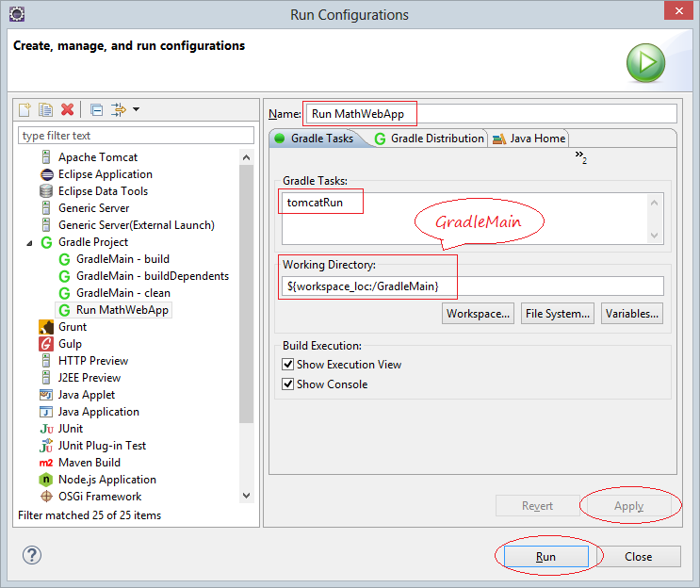
Task: Switch to the Gradle Distribution tab
Action: pos(430,139)
